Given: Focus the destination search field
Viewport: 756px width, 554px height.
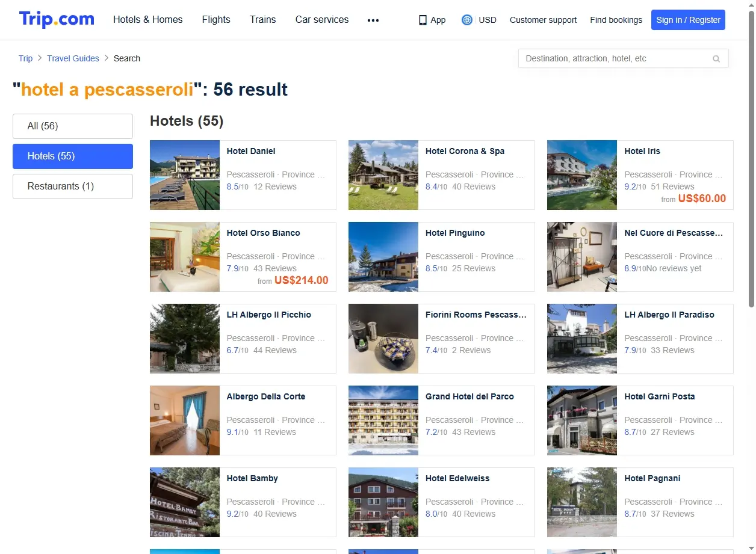Looking at the screenshot, I should pyautogui.click(x=623, y=58).
